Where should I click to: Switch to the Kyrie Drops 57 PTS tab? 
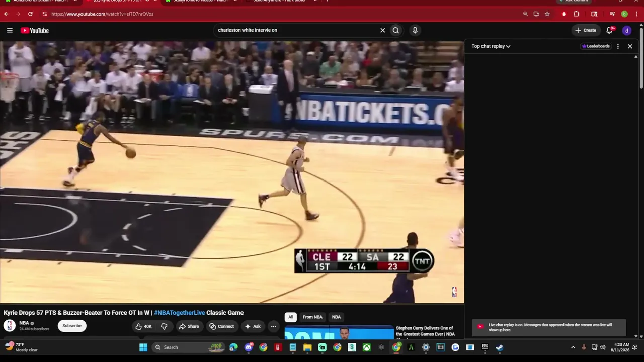point(120,1)
